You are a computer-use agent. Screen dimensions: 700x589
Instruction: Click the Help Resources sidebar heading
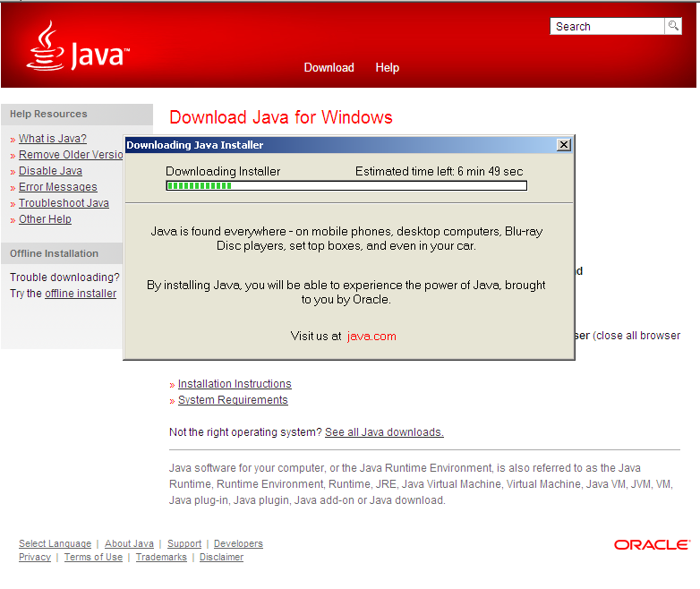click(48, 114)
